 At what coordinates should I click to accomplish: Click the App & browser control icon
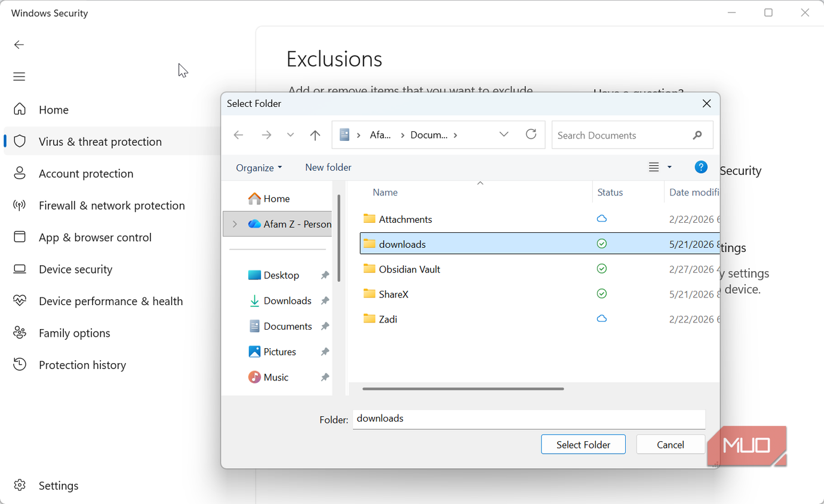pyautogui.click(x=20, y=237)
